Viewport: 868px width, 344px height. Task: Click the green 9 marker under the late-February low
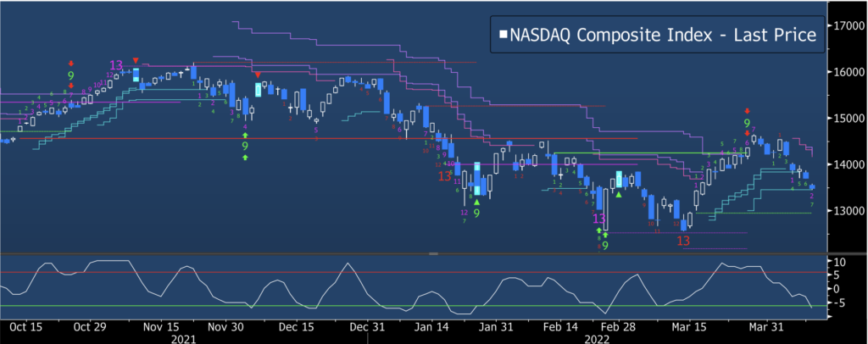(x=605, y=245)
